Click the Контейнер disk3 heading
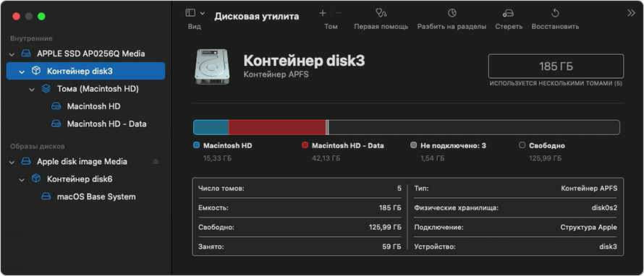 tap(305, 61)
